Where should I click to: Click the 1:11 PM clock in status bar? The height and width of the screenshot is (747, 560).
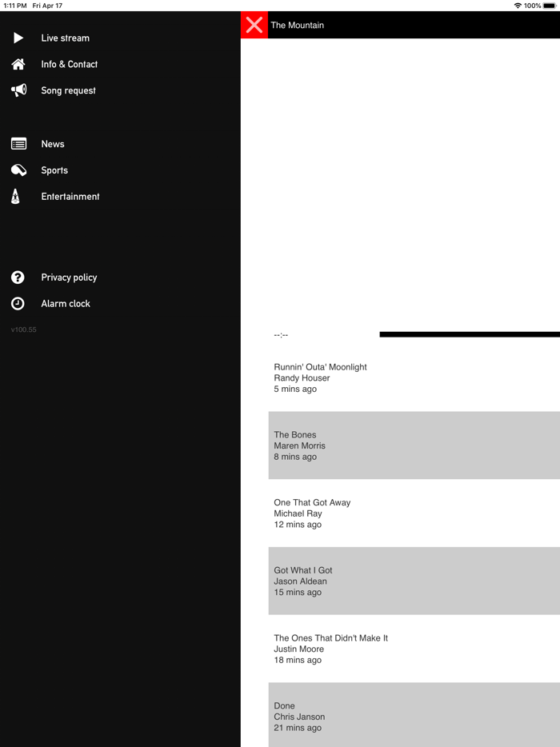coord(14,6)
